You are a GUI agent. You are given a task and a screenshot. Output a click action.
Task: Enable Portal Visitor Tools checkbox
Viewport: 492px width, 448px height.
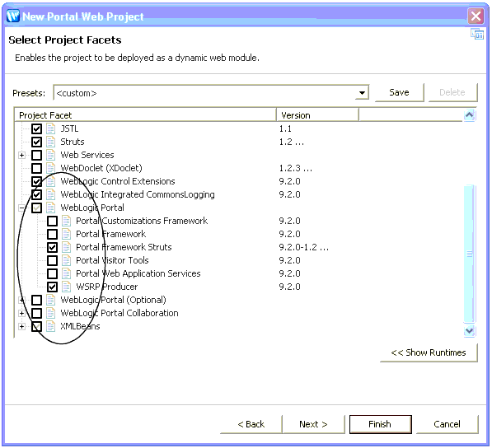click(x=52, y=260)
